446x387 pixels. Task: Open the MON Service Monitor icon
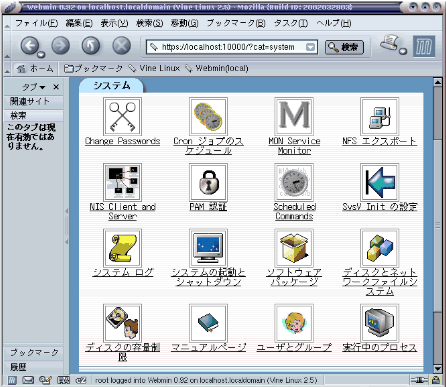(x=294, y=116)
